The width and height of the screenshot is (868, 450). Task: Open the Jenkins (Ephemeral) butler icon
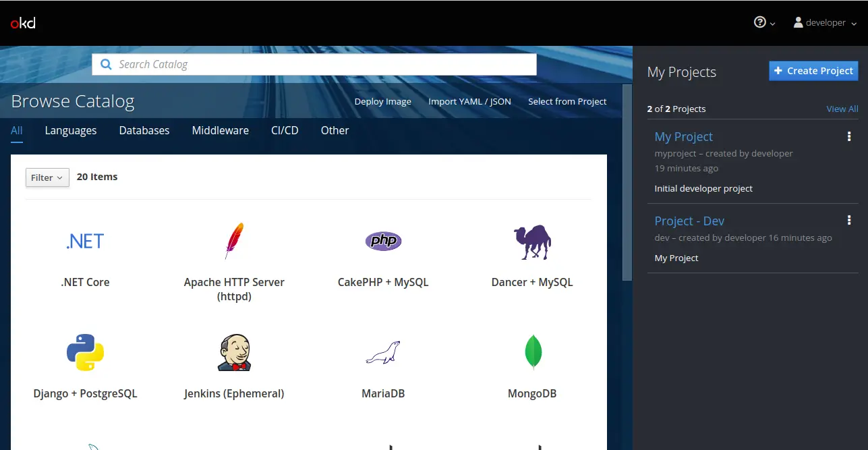[234, 352]
